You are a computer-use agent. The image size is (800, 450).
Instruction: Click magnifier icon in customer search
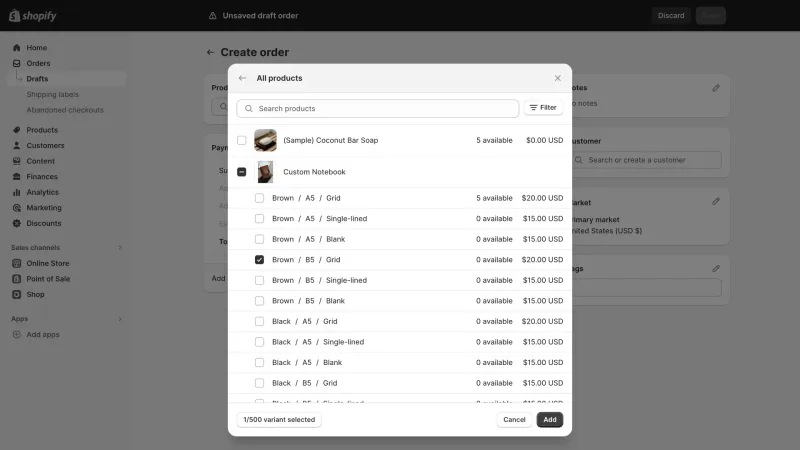579,160
